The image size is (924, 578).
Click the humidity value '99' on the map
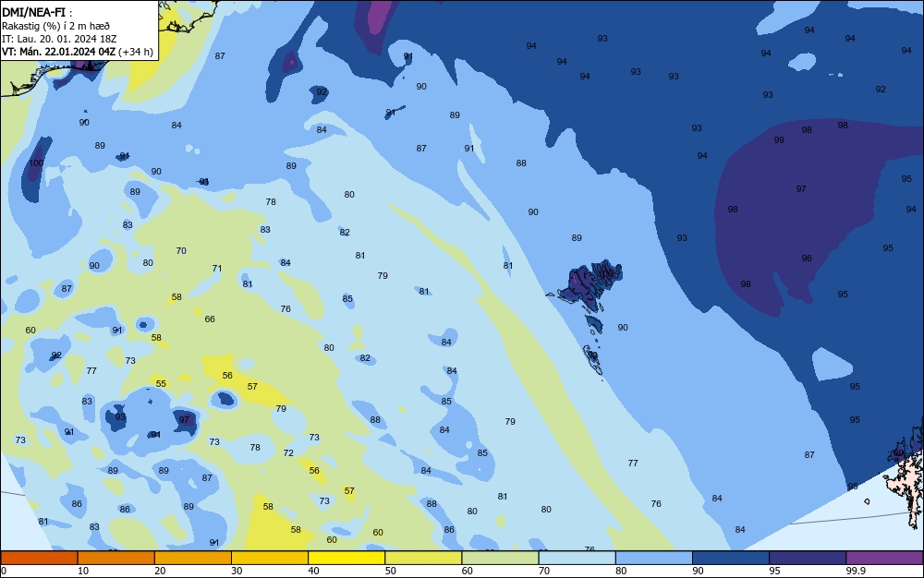pos(779,140)
